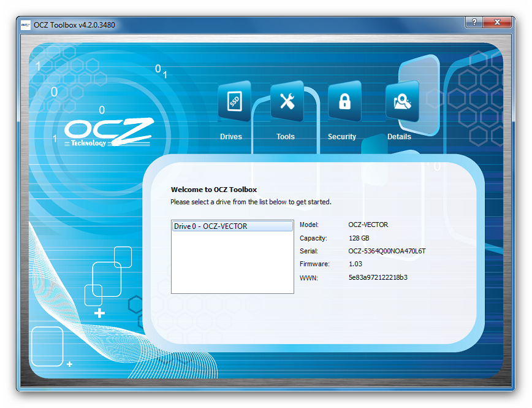Click the Model: label
532x408 pixels.
[309, 225]
